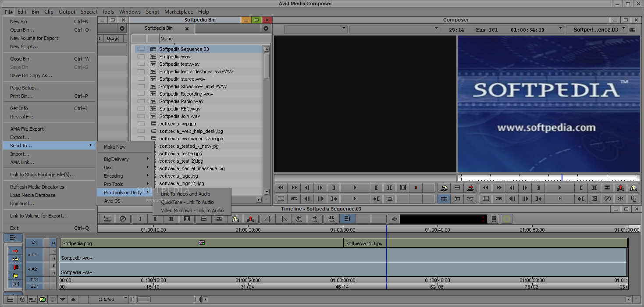Select the yellow Ripple Trim smart tool

coord(15,275)
